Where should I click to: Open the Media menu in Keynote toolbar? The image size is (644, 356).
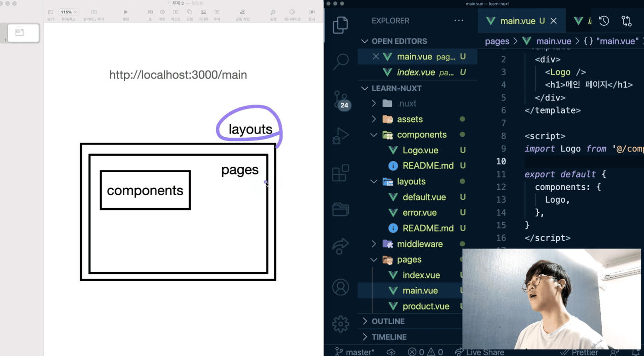203,15
